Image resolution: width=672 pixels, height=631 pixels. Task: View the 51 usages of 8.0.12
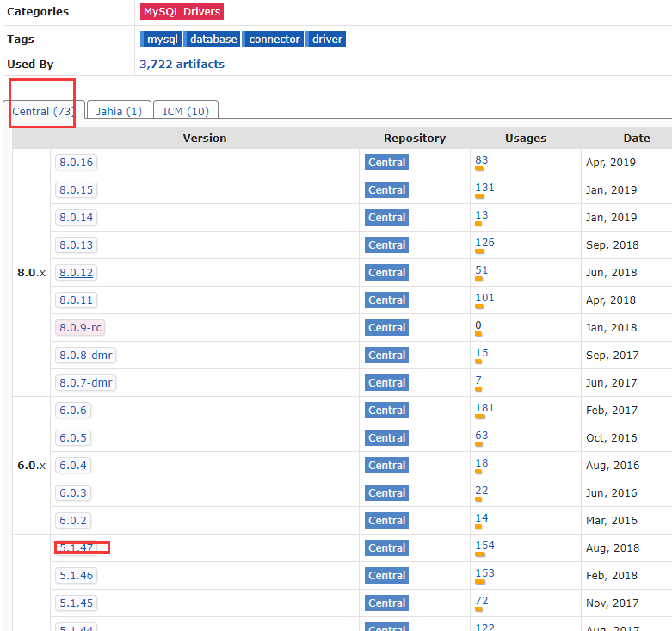pos(481,270)
